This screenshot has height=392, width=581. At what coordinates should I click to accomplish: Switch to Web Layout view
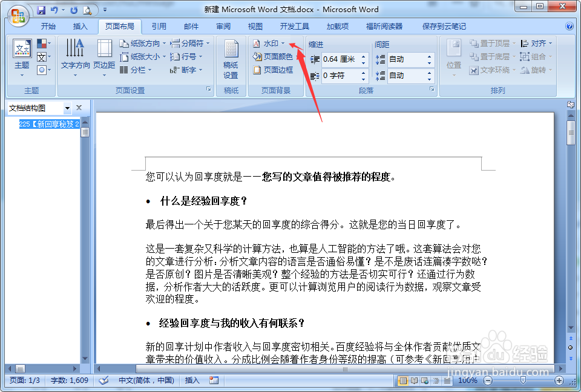[x=425, y=381]
